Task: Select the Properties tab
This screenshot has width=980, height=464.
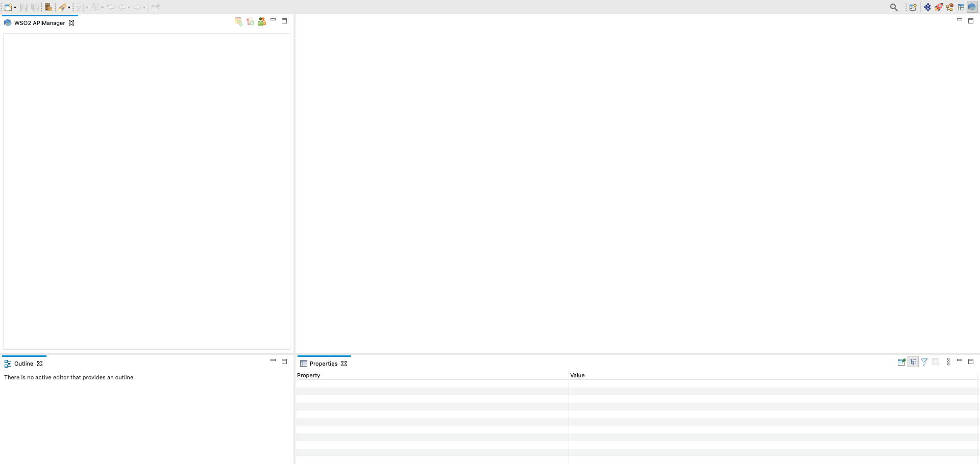Action: point(323,363)
